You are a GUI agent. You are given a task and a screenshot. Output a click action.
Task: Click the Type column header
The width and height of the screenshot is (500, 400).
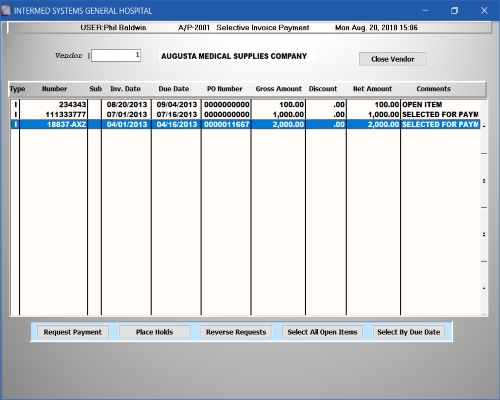pos(17,89)
